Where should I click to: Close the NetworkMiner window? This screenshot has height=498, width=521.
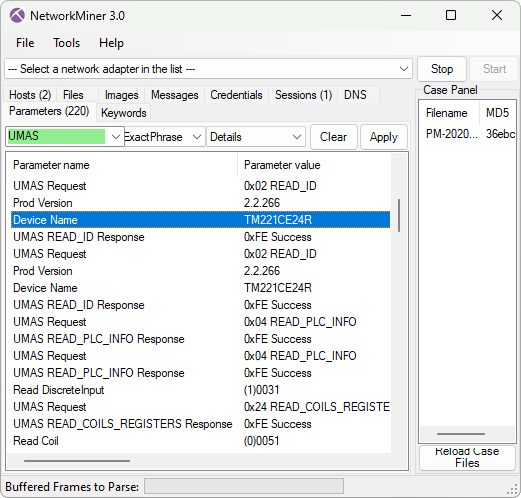(497, 15)
